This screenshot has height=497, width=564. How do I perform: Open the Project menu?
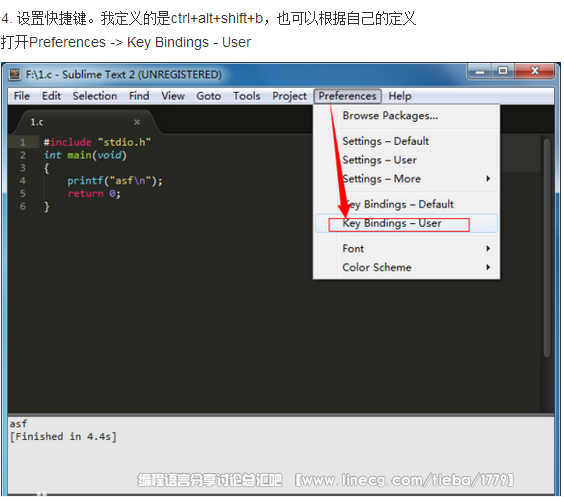289,96
